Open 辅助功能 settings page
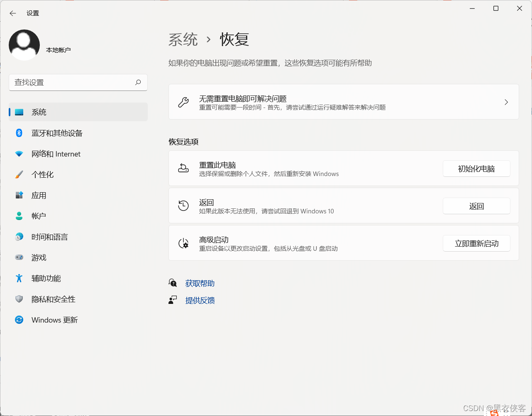Screen dimensions: 532x416 pos(78,278)
